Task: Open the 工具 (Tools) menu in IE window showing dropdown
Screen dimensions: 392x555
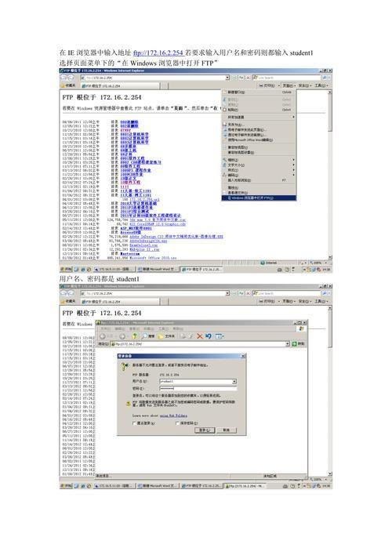Action: pos(321,85)
